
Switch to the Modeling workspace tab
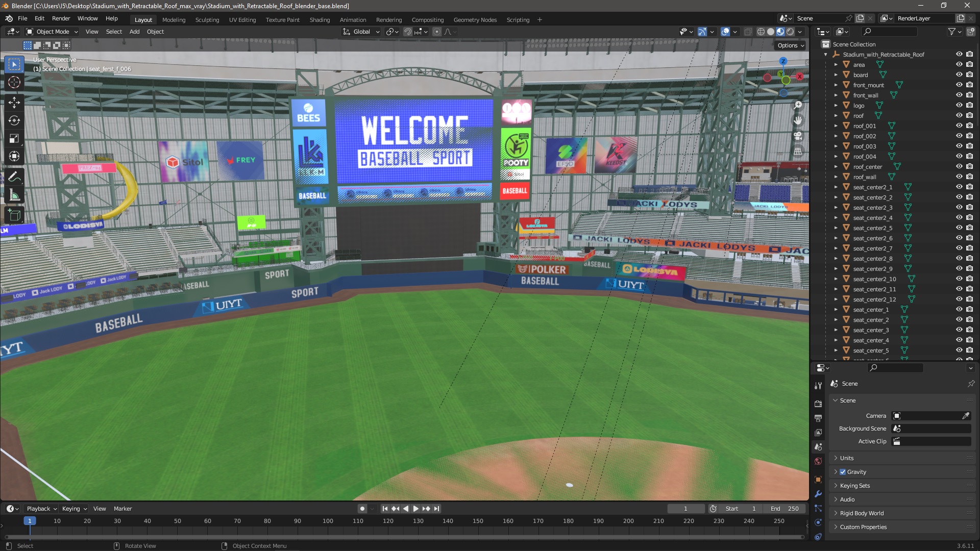[174, 20]
